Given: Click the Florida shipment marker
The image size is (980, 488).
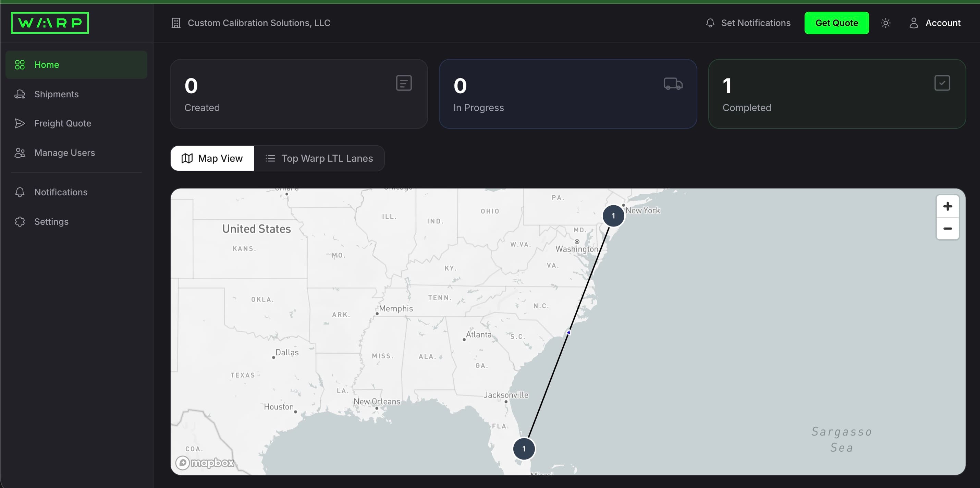Looking at the screenshot, I should tap(524, 449).
